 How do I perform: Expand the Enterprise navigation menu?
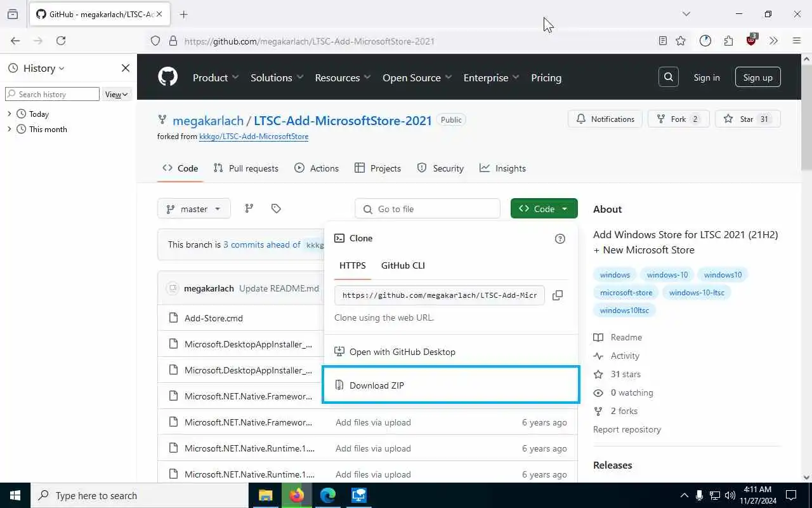(x=491, y=77)
